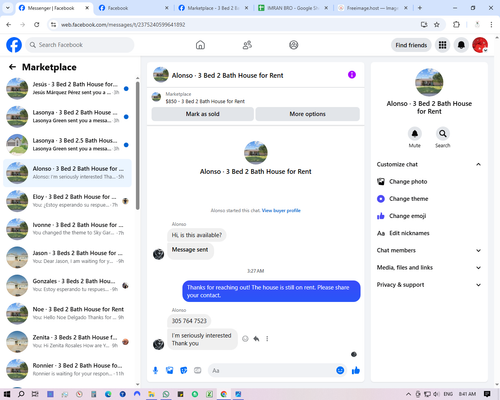Image resolution: width=500 pixels, height=400 pixels.
Task: Switch to Marketplace 3 Bed 2 browser tab
Action: tap(213, 8)
